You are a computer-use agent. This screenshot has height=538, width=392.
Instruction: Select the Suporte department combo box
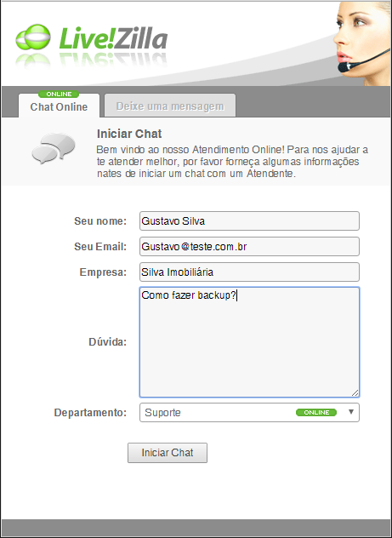[249, 412]
